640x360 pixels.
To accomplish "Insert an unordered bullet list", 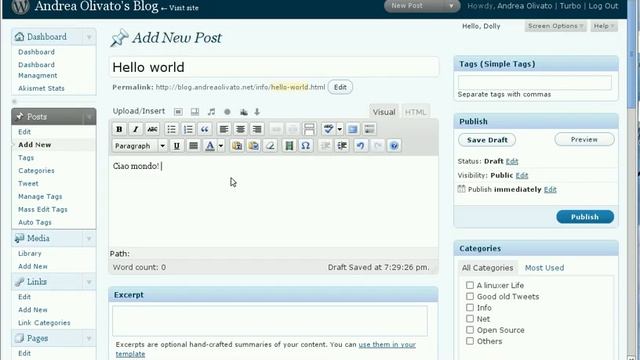I will [x=171, y=129].
